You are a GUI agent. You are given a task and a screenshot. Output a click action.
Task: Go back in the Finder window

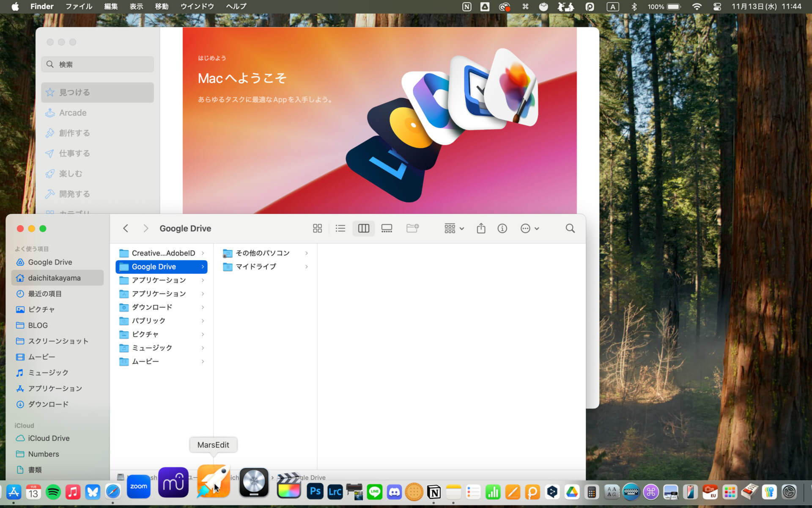click(126, 229)
